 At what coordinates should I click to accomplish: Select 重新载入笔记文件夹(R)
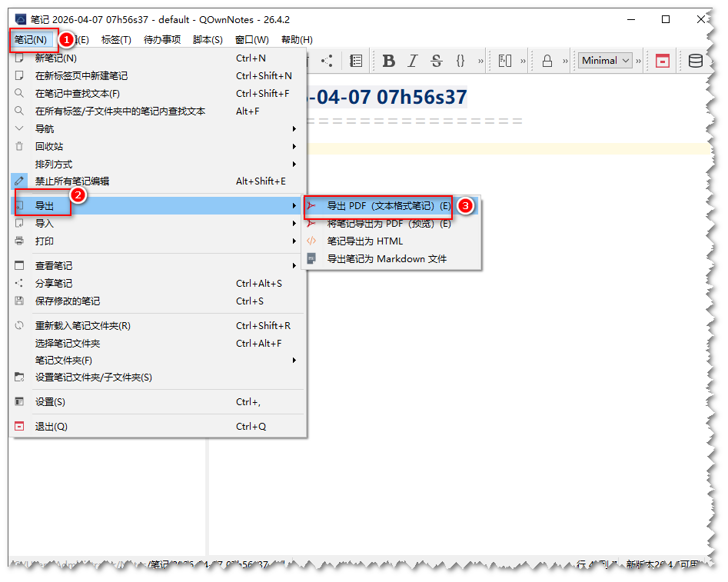pos(158,326)
